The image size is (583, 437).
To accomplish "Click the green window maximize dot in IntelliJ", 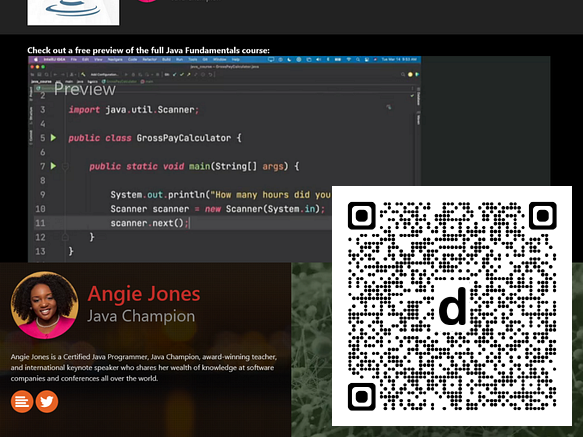I will coord(43,67).
